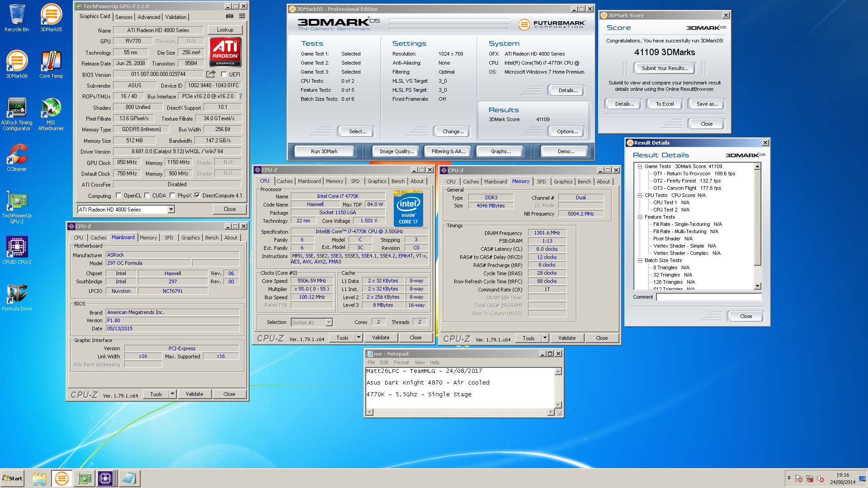
Task: Switch to the Advanced tab in GPU-Z
Action: click(x=149, y=17)
